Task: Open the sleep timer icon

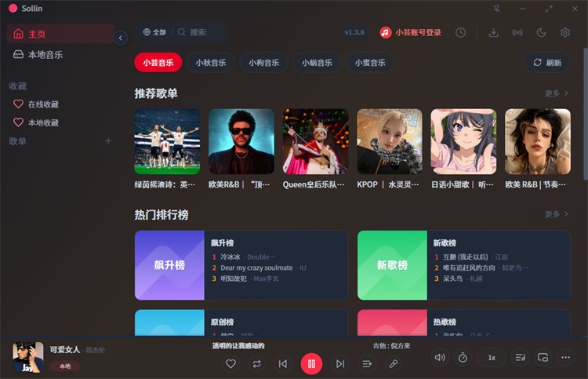Action: 463,357
